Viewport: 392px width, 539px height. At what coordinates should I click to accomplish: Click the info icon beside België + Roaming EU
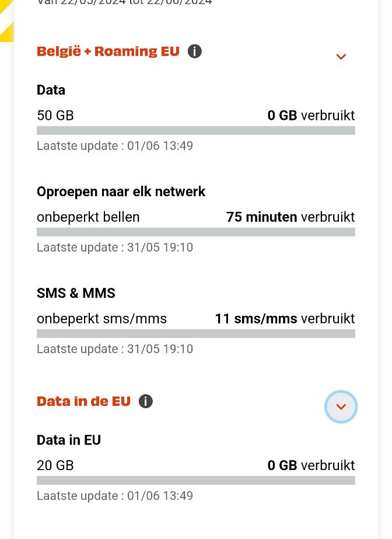pyautogui.click(x=195, y=51)
